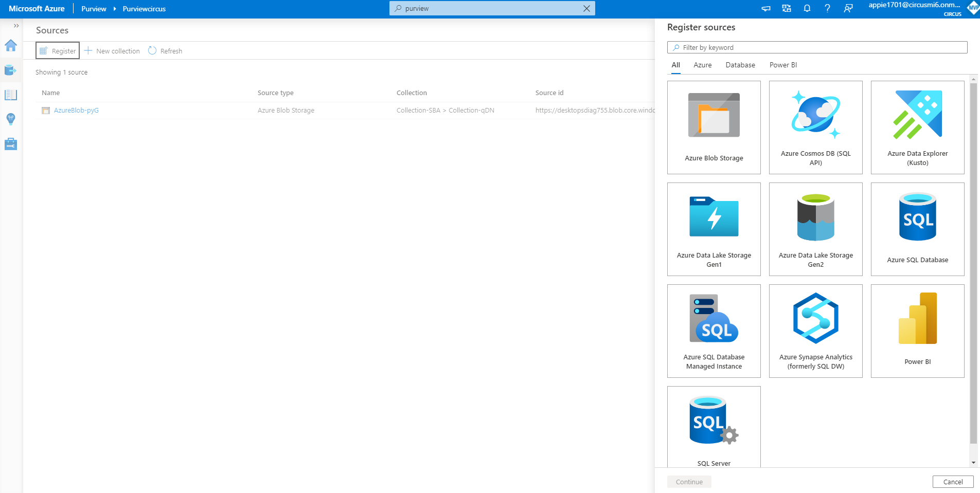Viewport: 980px width, 493px height.
Task: Click the Filter by keyword field
Action: tap(817, 47)
